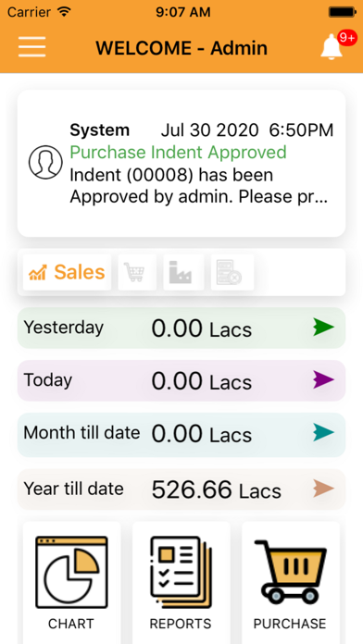
Task: Tap the "Jul 30 2020 6:50PM" timestamp
Action: pos(247,130)
